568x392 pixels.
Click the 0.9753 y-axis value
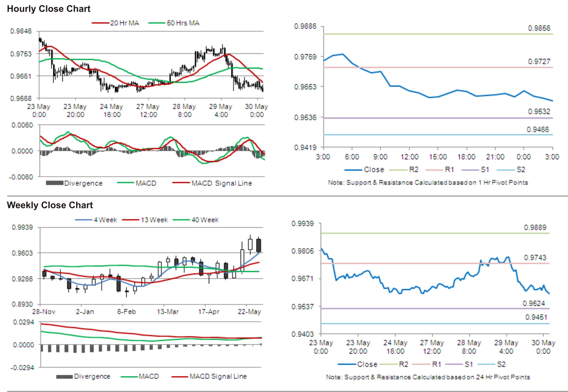point(21,54)
